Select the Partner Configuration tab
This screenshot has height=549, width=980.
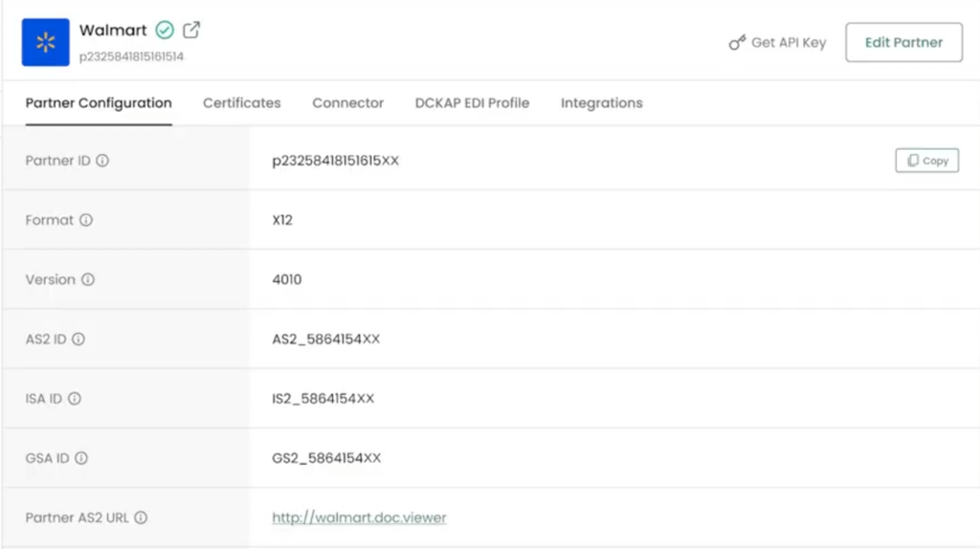[x=99, y=103]
